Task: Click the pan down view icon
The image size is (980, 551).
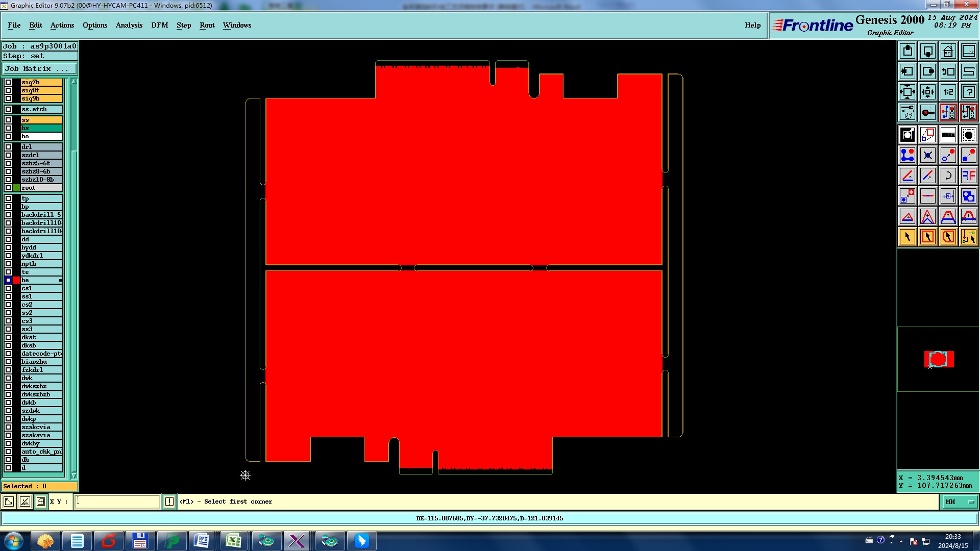Action: (x=928, y=51)
